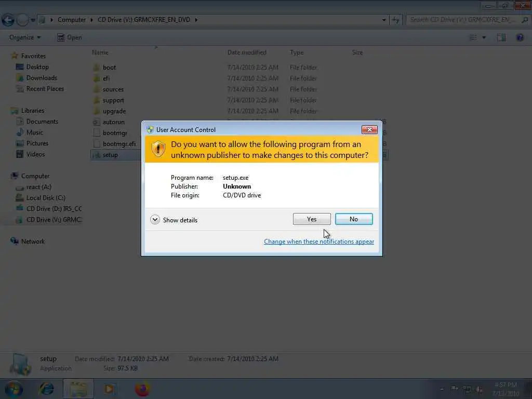
Task: Click Windows Explorer taskbar button
Action: 78,389
